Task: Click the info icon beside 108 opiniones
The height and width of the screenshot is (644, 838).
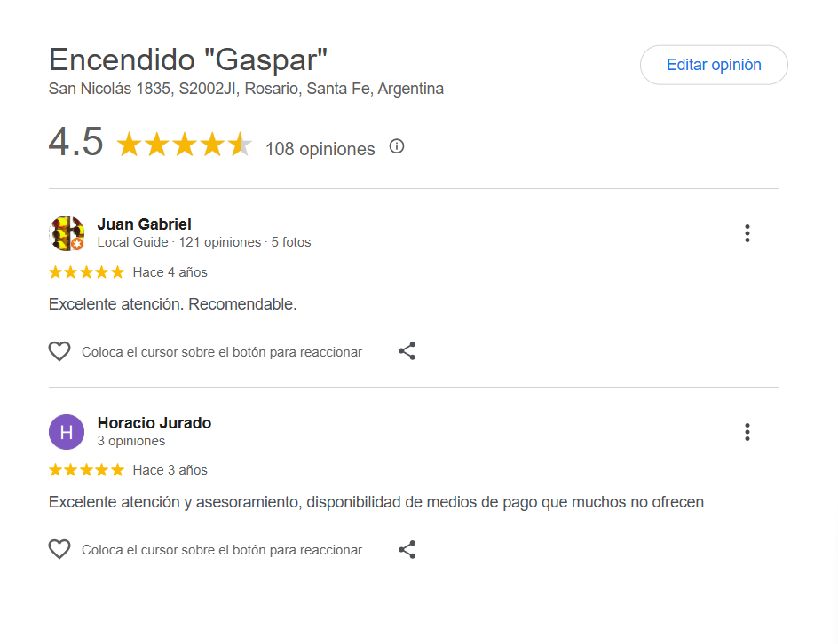Action: (x=397, y=146)
